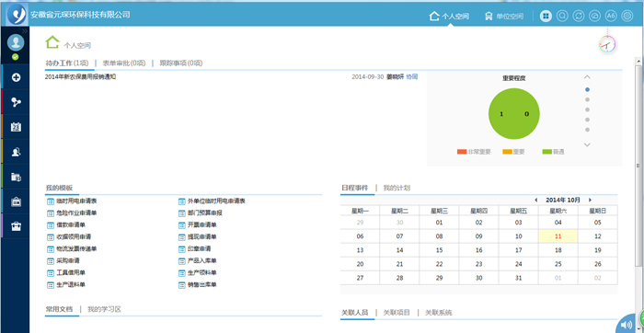
Task: Click the user avatar in sidebar
Action: click(16, 42)
